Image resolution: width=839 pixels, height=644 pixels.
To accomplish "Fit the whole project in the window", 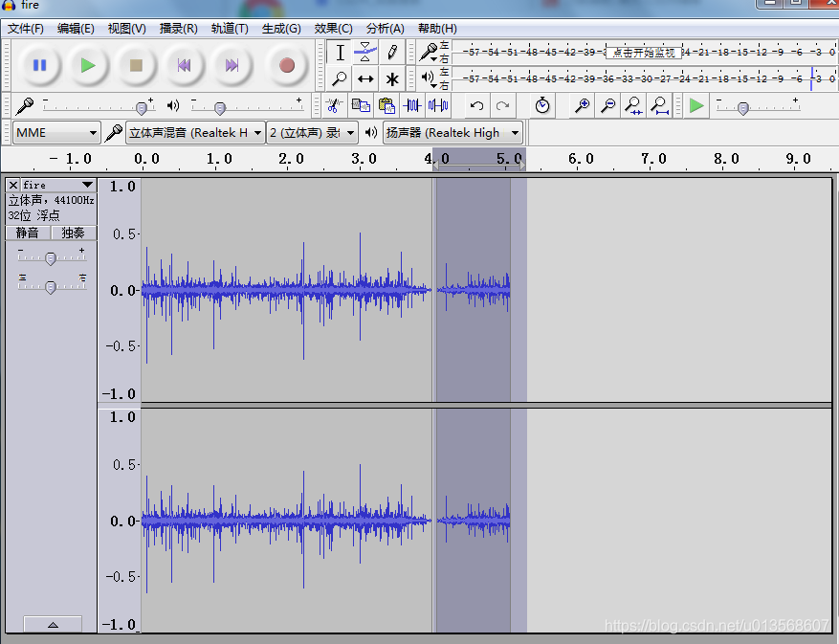I will coord(659,105).
